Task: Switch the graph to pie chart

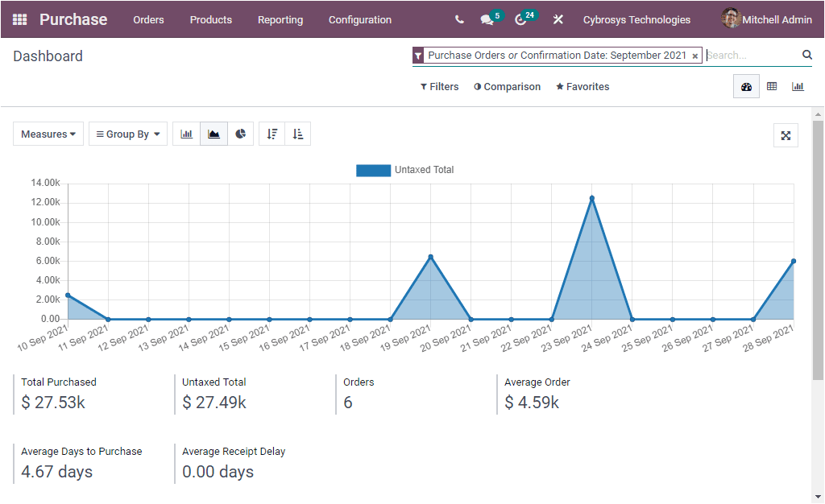Action: pos(241,134)
